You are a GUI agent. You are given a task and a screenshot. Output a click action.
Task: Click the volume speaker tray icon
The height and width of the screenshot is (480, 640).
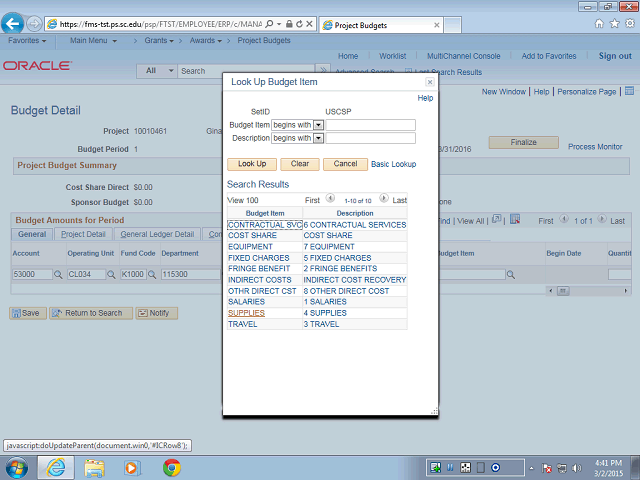coord(577,468)
